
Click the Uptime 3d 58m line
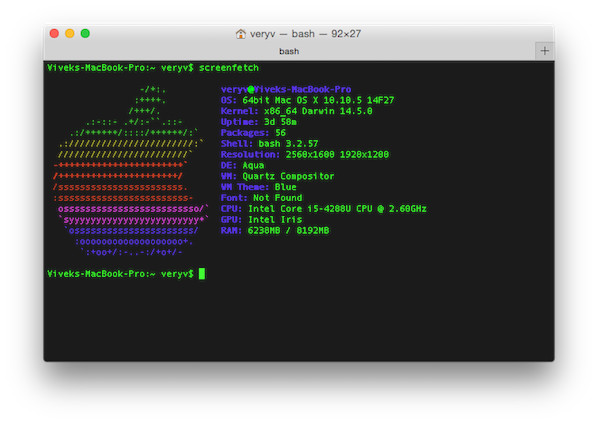(x=259, y=122)
